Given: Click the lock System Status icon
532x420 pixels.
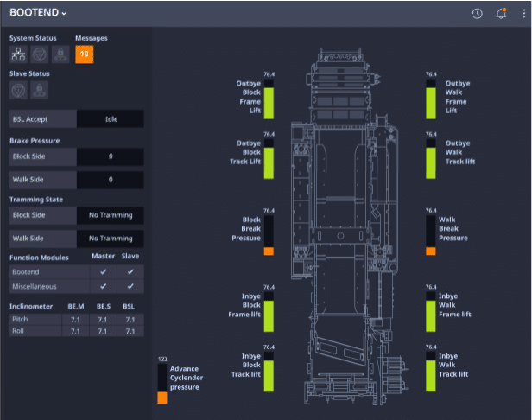Looking at the screenshot, I should click(60, 54).
